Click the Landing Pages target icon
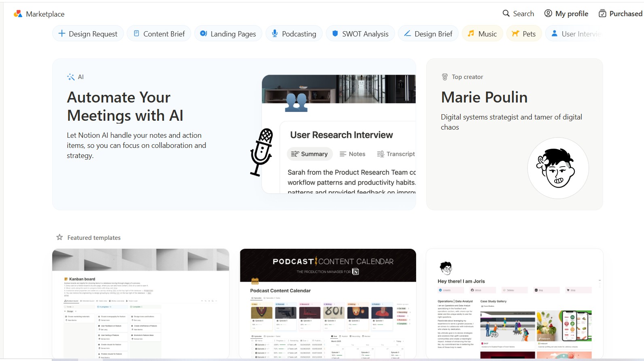Viewport: 644px width, 361px height. coord(204,33)
